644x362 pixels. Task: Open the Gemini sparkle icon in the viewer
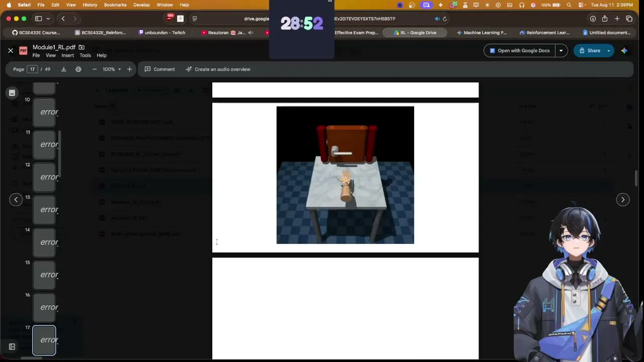pos(624,50)
